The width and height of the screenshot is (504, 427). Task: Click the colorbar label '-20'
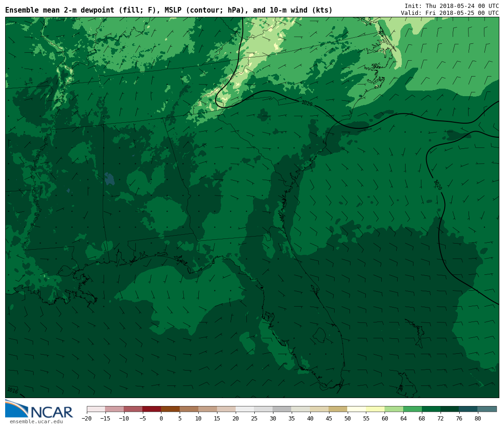point(87,418)
